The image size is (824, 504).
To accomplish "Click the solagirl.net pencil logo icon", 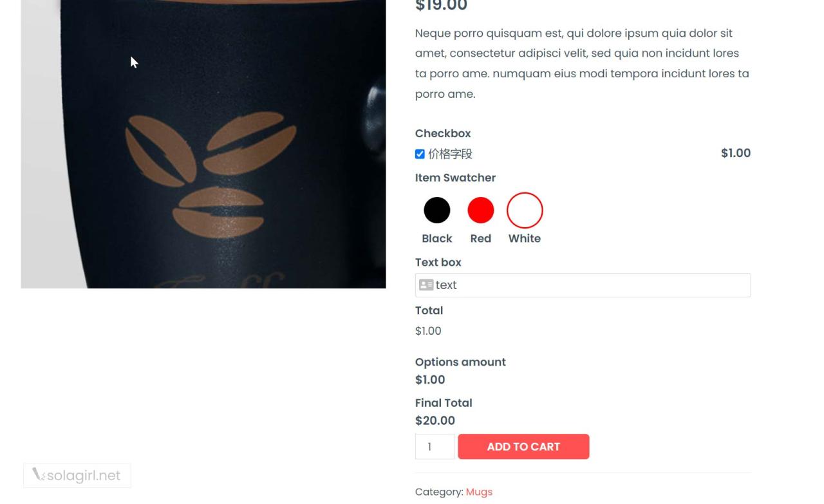I will click(x=39, y=475).
